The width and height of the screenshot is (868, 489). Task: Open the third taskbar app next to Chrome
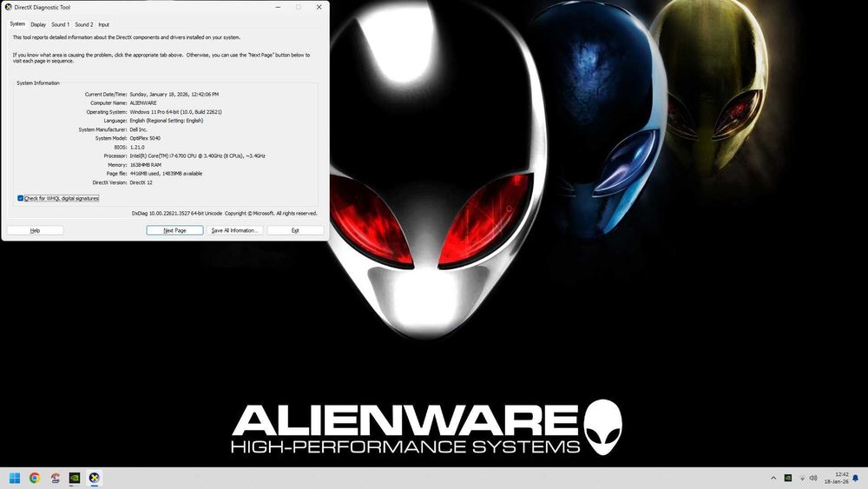[55, 478]
